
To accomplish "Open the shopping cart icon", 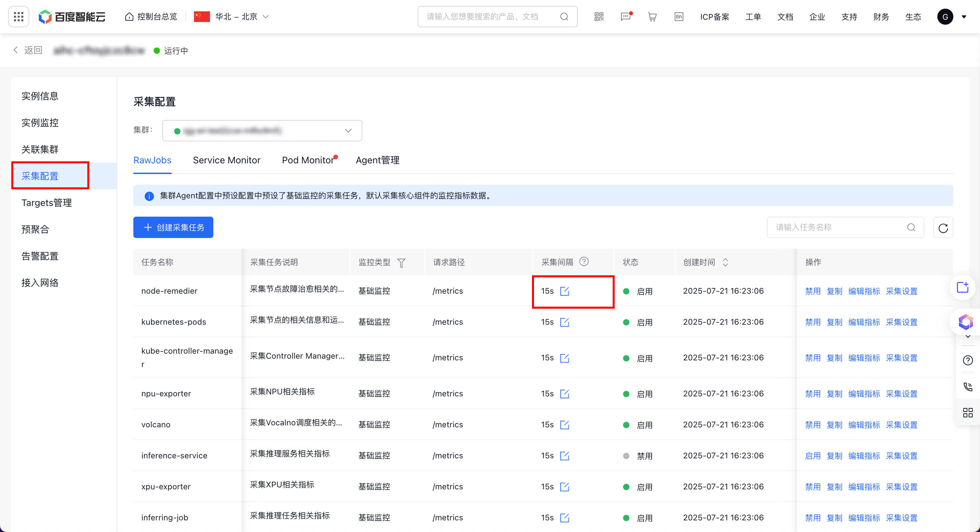I will click(652, 17).
